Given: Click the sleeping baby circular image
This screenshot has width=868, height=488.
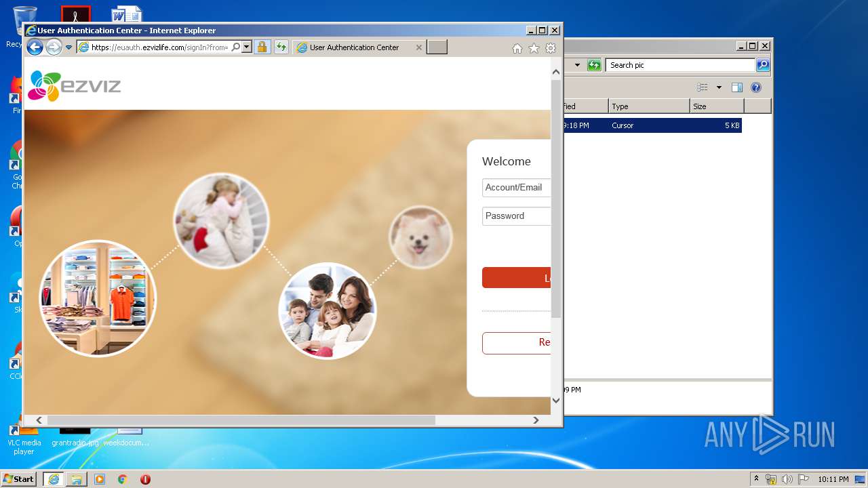Looking at the screenshot, I should (221, 221).
